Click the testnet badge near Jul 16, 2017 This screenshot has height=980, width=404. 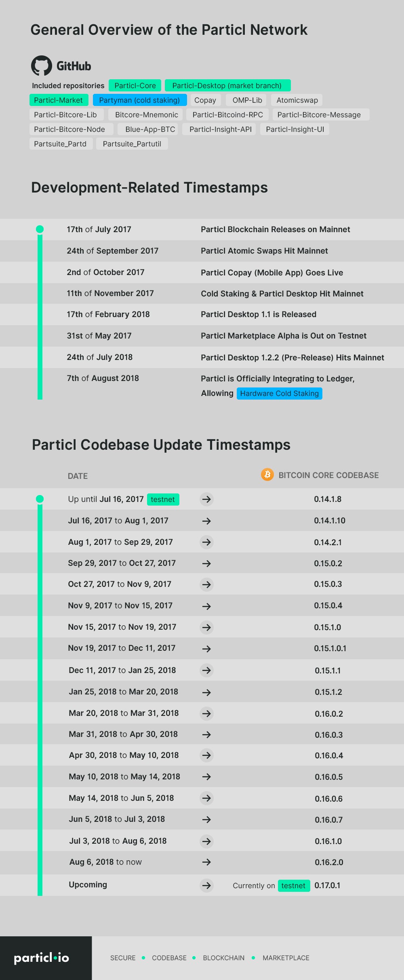[163, 500]
